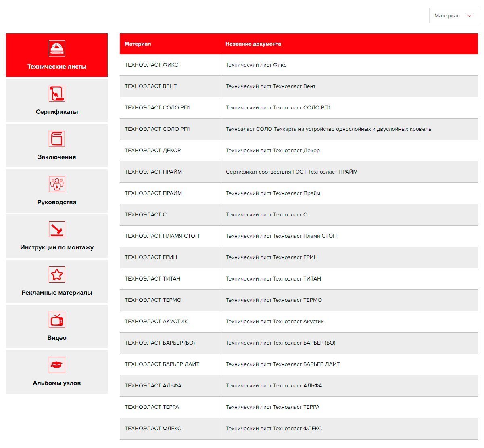Click the certificates scroll icon

pos(57,94)
